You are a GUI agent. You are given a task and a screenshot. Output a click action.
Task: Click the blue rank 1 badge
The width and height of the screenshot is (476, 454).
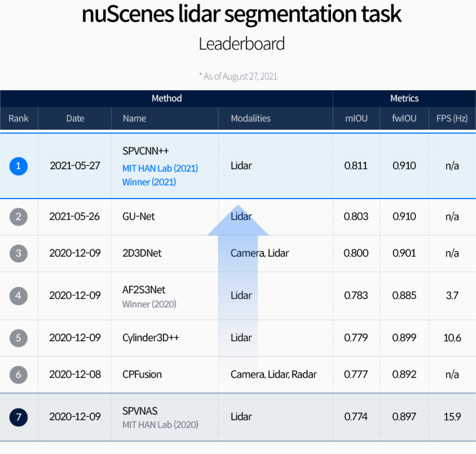[x=18, y=166]
